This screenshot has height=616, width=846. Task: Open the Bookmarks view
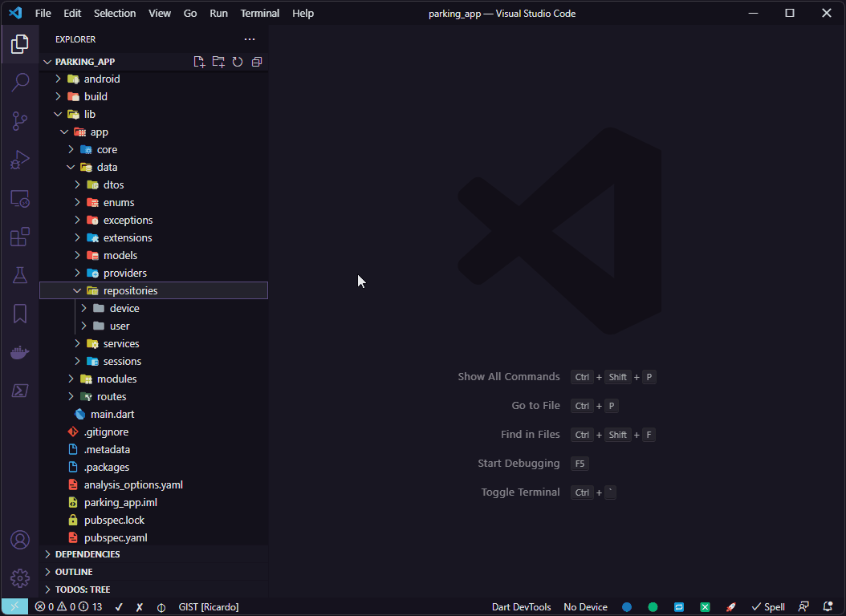[20, 314]
